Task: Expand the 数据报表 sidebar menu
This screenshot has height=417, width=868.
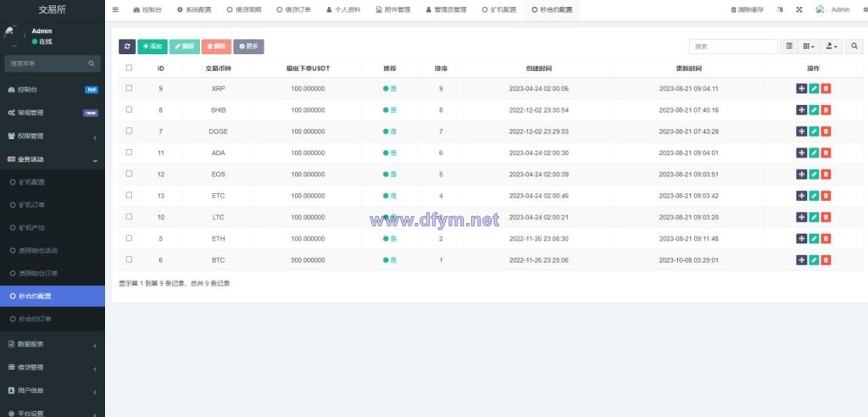Action: [x=52, y=344]
